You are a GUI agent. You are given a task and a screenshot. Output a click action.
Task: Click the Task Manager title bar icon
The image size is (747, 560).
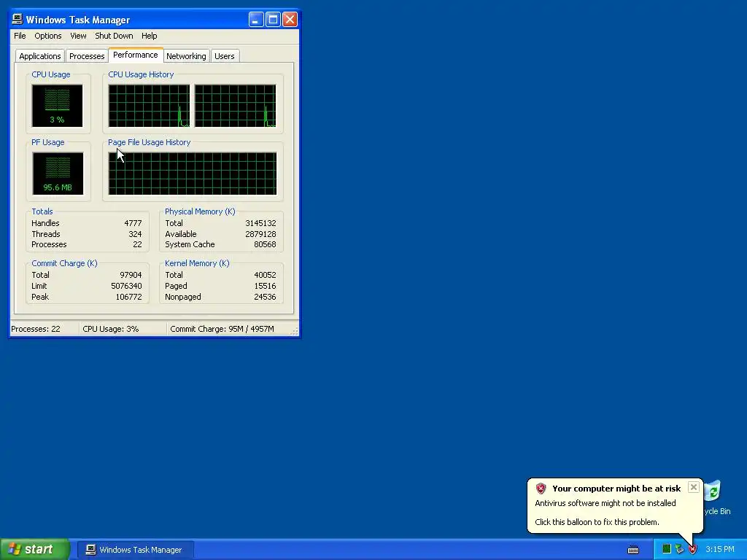(18, 19)
